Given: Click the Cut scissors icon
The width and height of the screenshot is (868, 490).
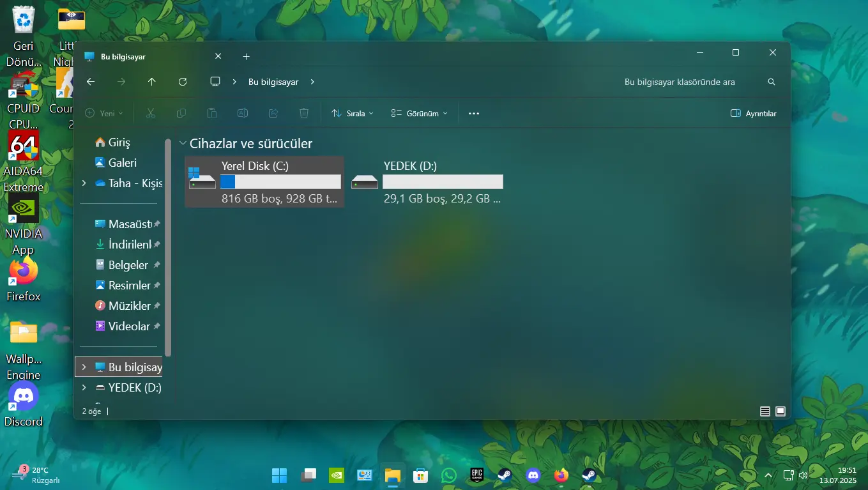Looking at the screenshot, I should [x=151, y=113].
